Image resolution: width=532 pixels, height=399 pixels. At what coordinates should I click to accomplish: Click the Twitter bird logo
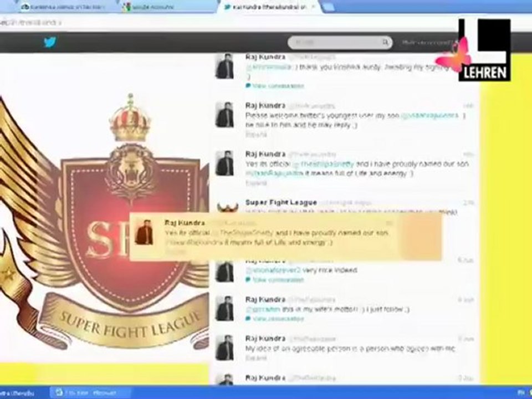[50, 42]
